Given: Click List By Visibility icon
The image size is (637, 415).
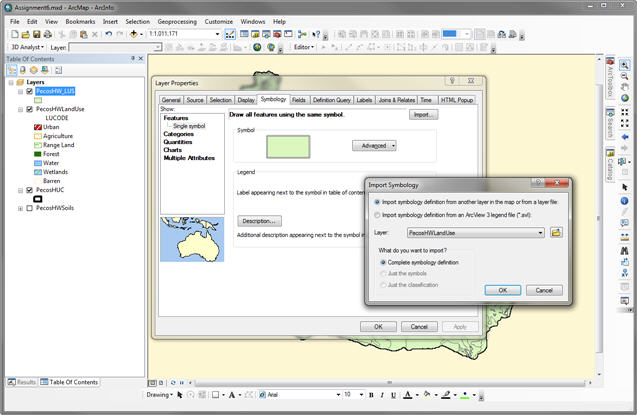Looking at the screenshot, I should [x=34, y=70].
